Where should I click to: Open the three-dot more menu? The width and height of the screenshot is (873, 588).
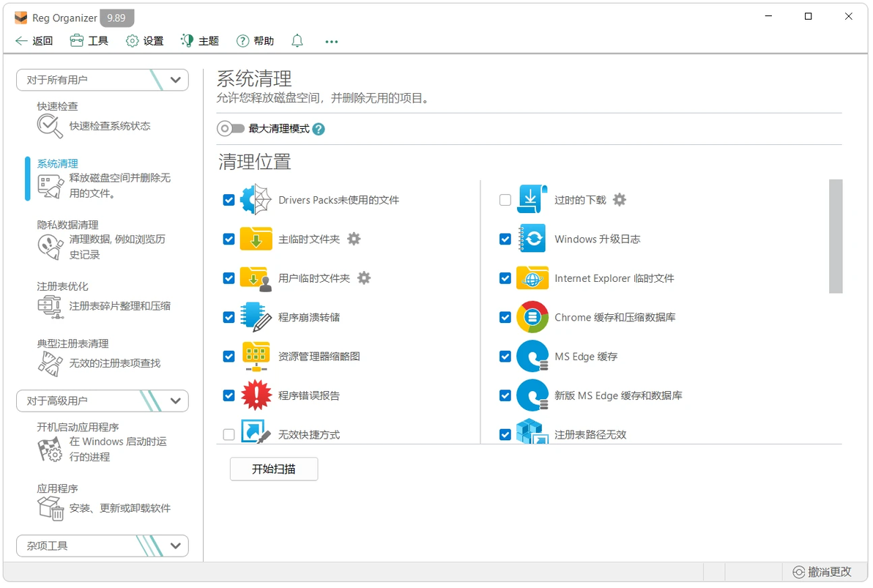pyautogui.click(x=331, y=41)
